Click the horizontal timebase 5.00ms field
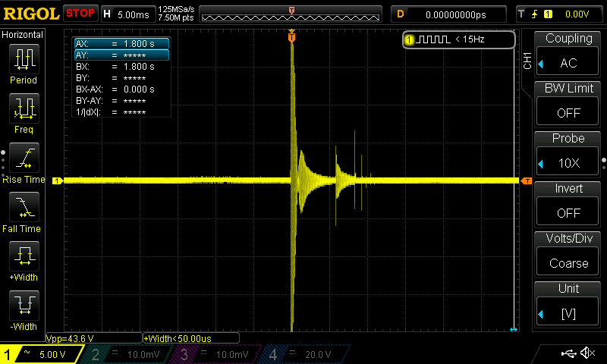 coord(128,14)
